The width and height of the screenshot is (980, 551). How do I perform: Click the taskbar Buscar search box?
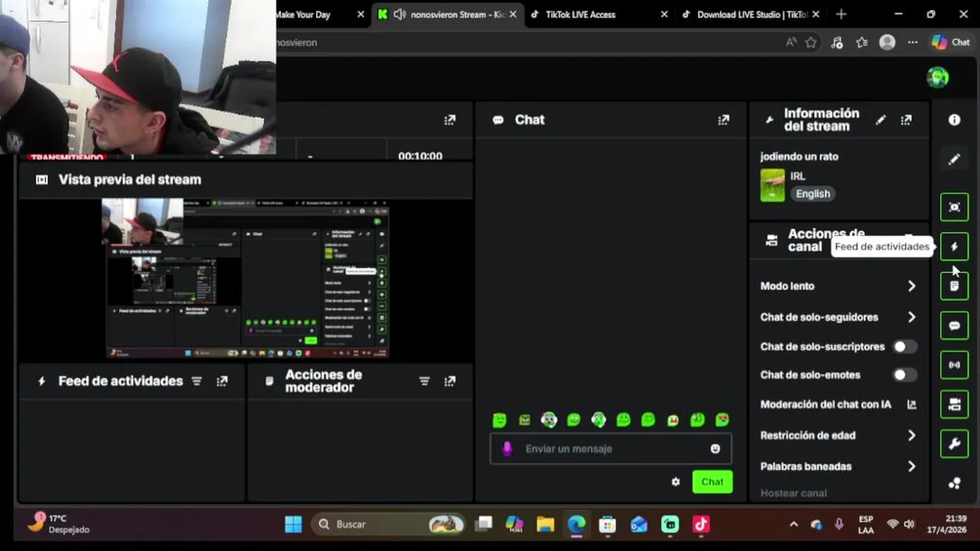[x=387, y=524]
